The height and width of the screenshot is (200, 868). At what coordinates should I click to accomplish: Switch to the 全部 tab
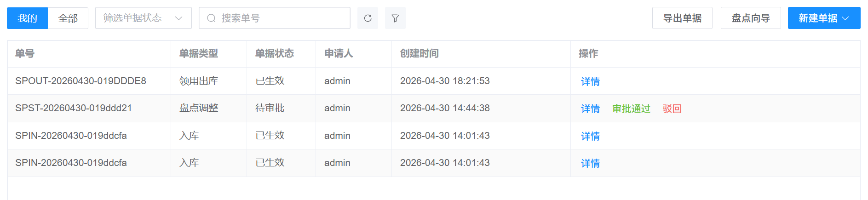point(68,18)
